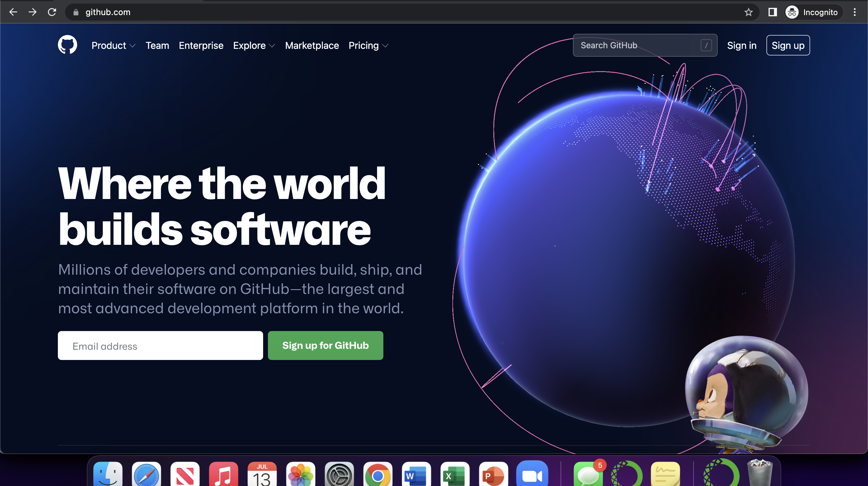Open the Marketplace nav item
Screen dimensions: 868x486
312,46
